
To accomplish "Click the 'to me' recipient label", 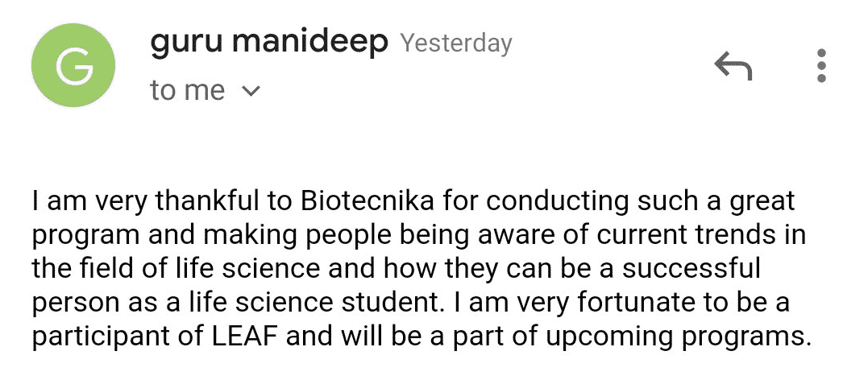I will (x=187, y=90).
